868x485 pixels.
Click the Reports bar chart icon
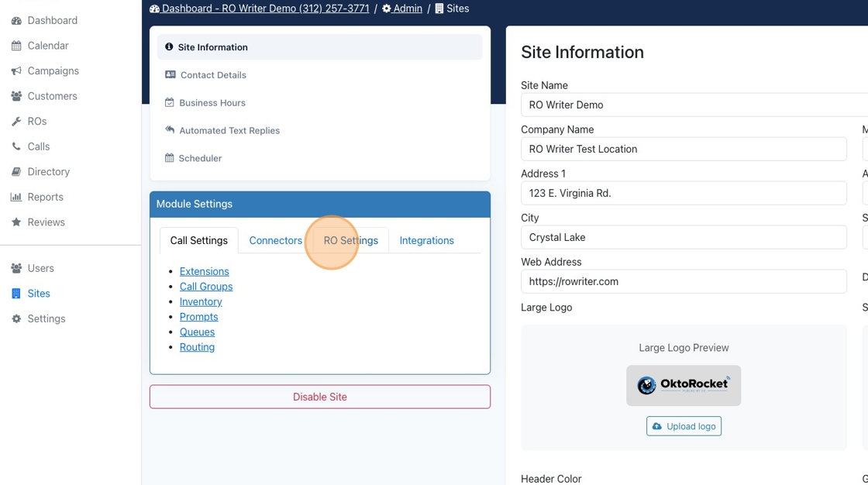16,197
